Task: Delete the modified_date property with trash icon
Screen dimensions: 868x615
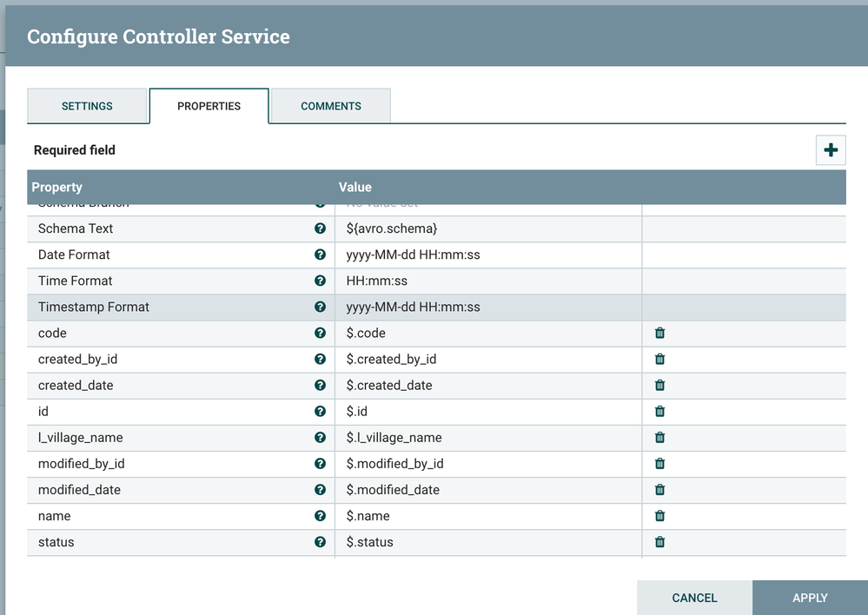Action: tap(659, 489)
